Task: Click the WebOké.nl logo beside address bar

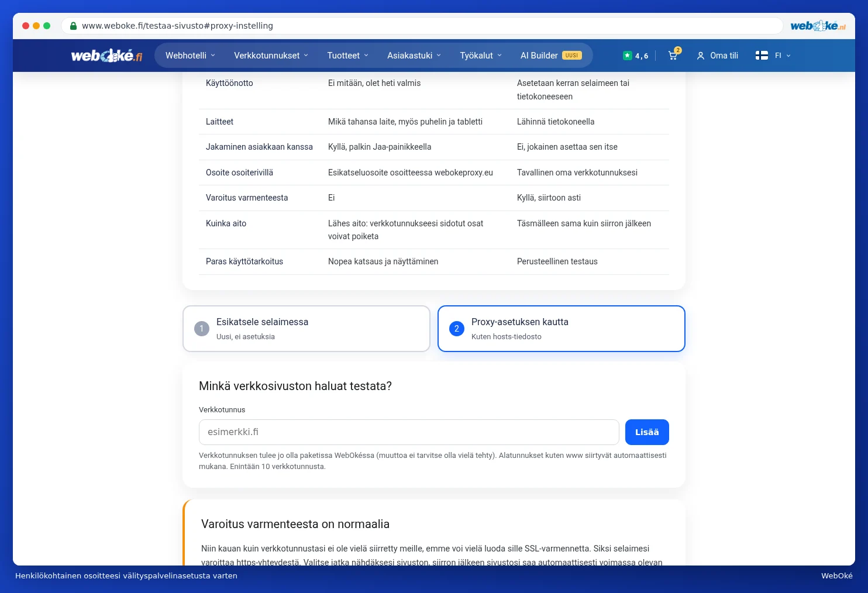Action: (x=818, y=26)
